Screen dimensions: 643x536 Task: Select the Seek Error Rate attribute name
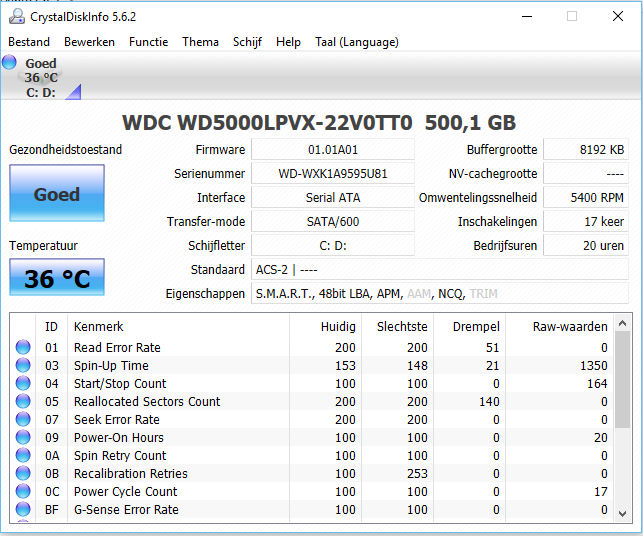pyautogui.click(x=116, y=420)
